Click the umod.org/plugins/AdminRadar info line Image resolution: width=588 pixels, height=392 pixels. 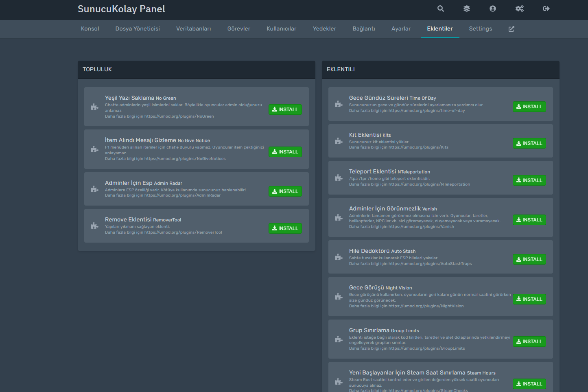pyautogui.click(x=163, y=195)
